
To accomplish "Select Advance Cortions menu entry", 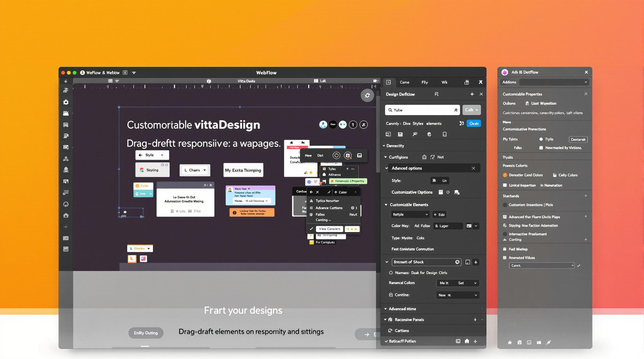I will [329, 208].
